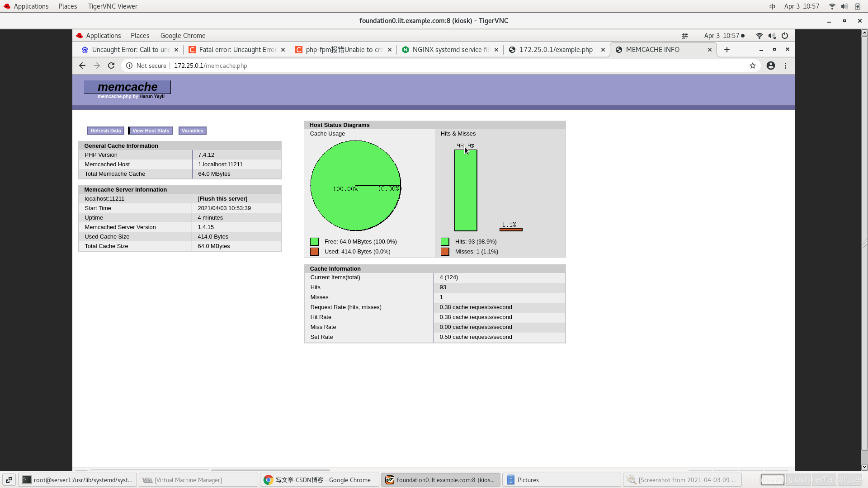Bookmark this page with the star icon
The image size is (868, 488).
tap(753, 66)
